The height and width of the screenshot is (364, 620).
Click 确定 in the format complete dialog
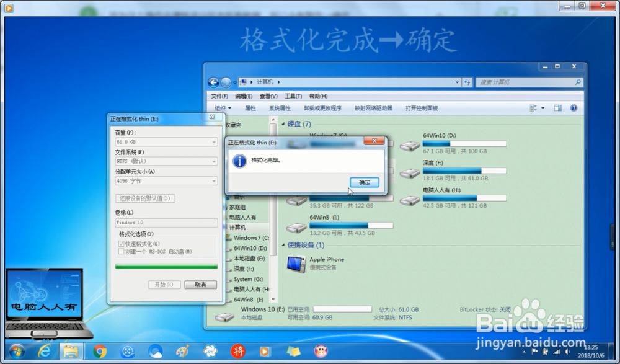tap(364, 182)
